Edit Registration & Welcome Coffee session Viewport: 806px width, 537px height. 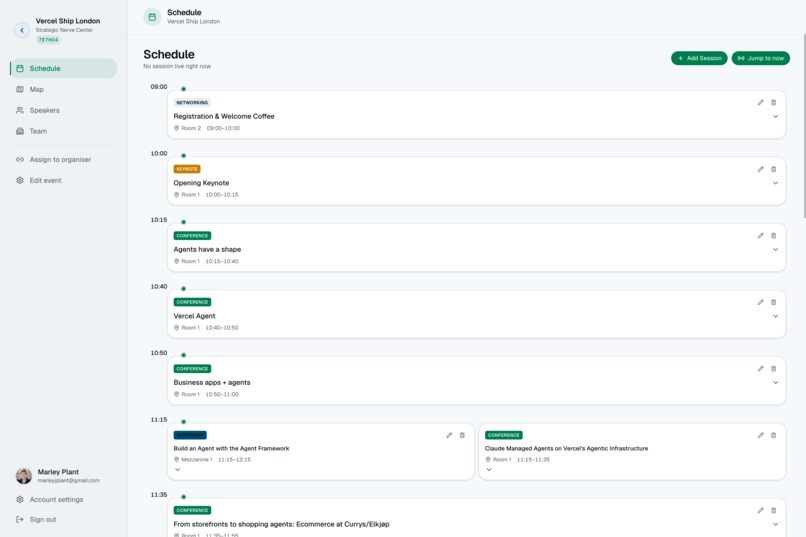coord(760,103)
